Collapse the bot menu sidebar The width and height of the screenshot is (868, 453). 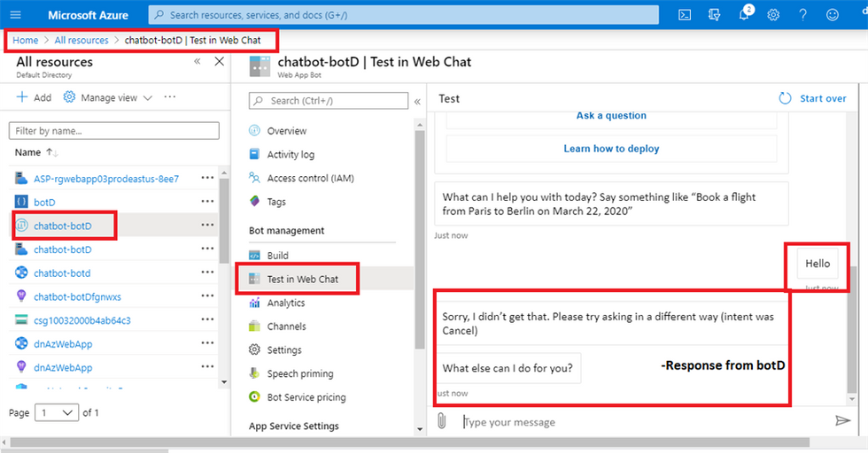tap(417, 101)
